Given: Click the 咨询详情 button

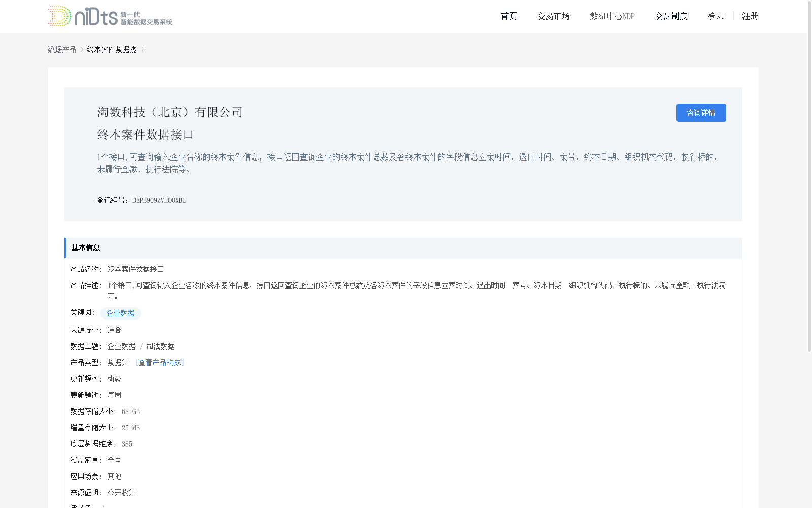Looking at the screenshot, I should [701, 113].
